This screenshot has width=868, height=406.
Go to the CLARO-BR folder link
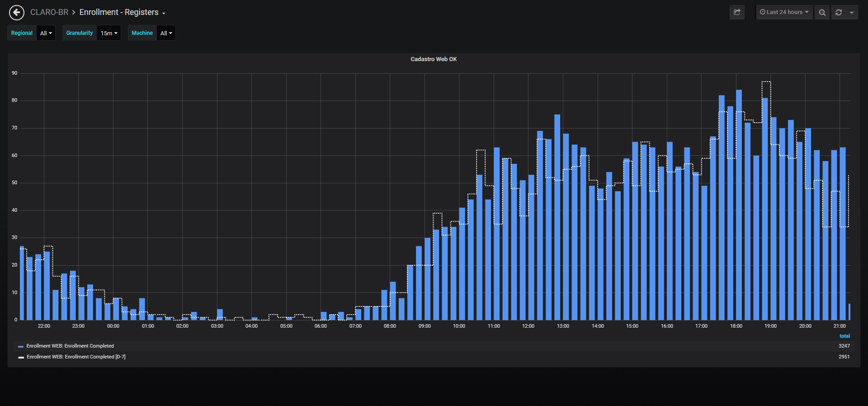[x=49, y=12]
